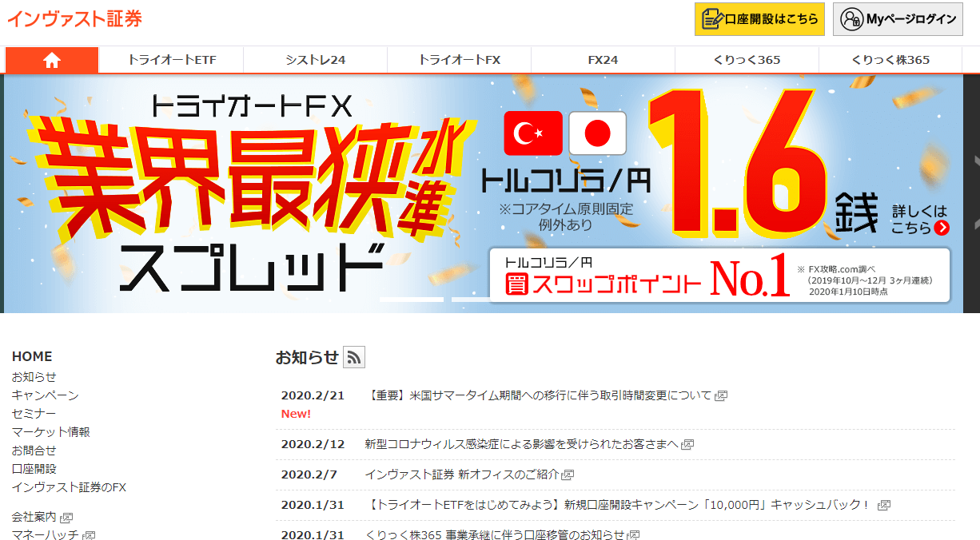Click the external-link icon after 新オフィスのご紹介

click(568, 474)
